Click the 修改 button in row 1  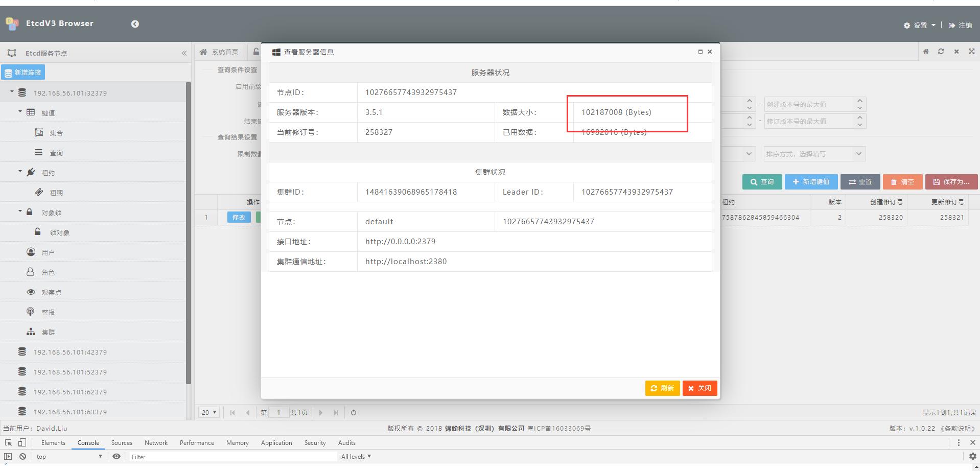[x=239, y=217]
